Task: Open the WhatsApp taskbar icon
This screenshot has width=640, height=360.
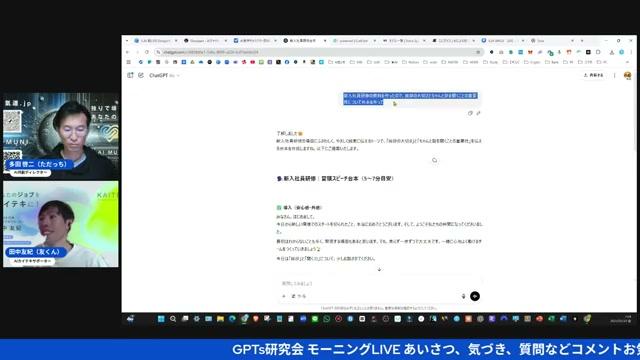Action: (327, 319)
